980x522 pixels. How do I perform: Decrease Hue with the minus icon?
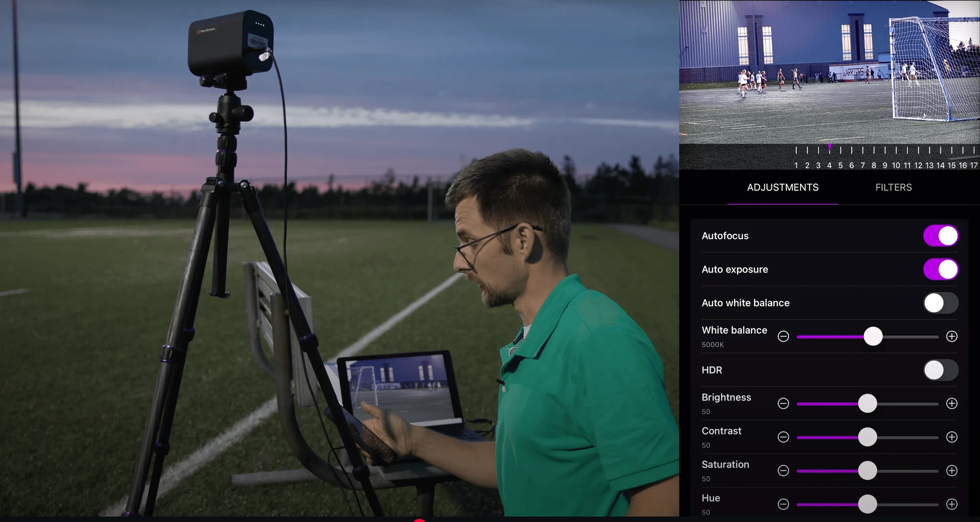pyautogui.click(x=783, y=505)
